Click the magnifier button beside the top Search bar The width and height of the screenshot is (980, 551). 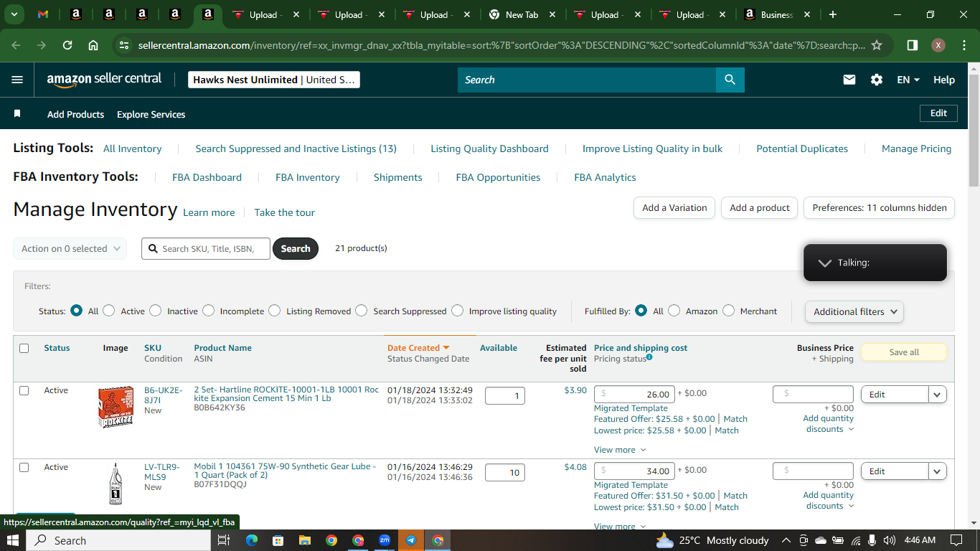pos(730,80)
